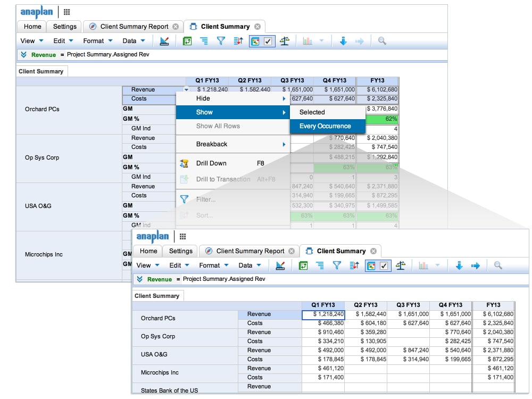Click the bar chart icon in front window
532x399 pixels.
423,265
